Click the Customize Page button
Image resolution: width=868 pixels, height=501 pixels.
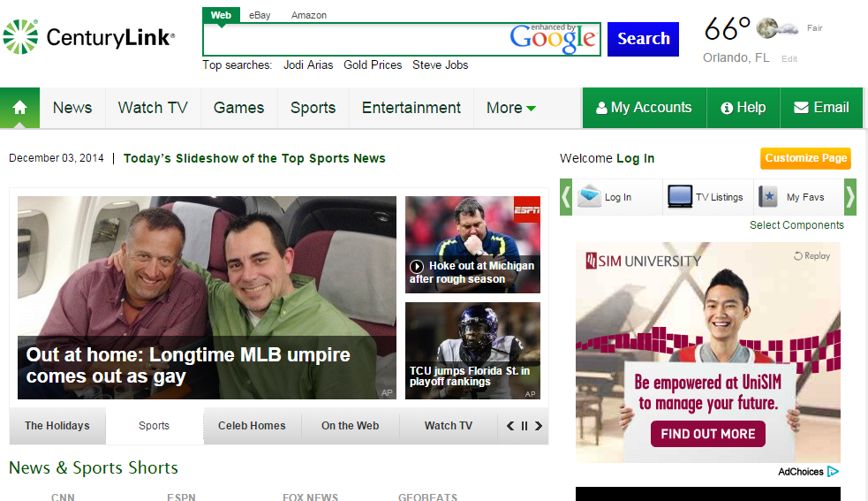click(x=805, y=158)
